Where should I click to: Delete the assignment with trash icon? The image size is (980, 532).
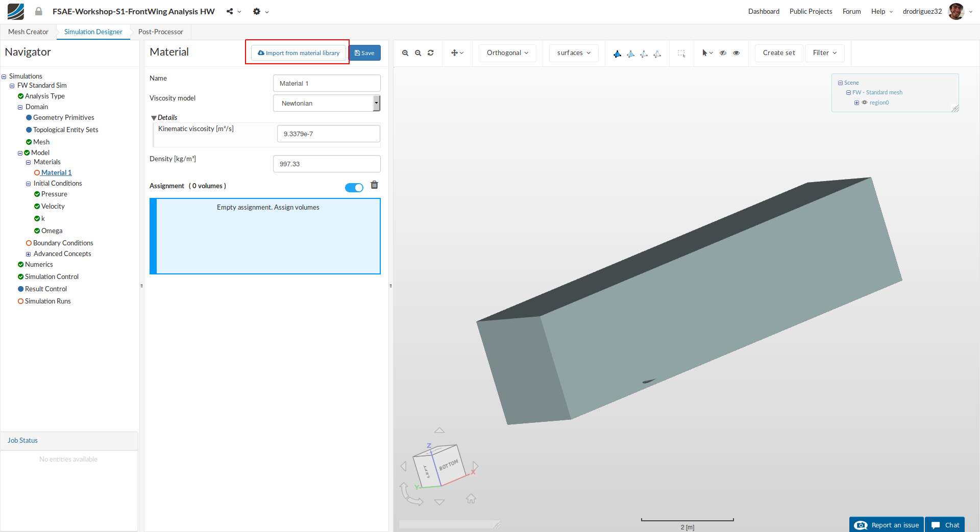click(374, 185)
